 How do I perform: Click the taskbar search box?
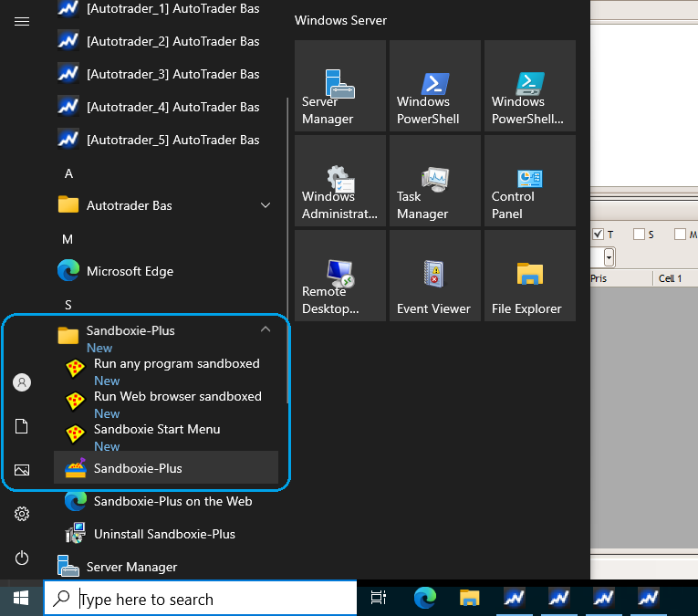coord(201,599)
